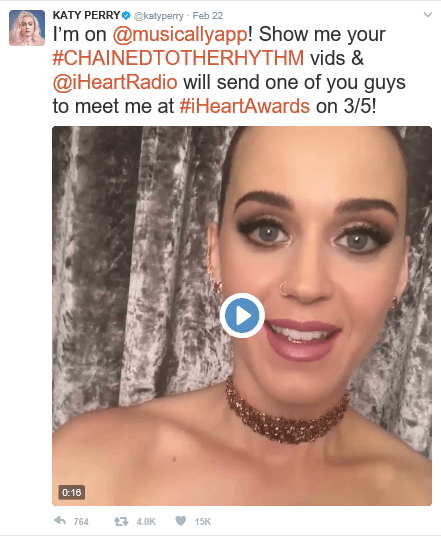Click the KATY PERRY display name
The height and width of the screenshot is (537, 441).
pyautogui.click(x=86, y=15)
